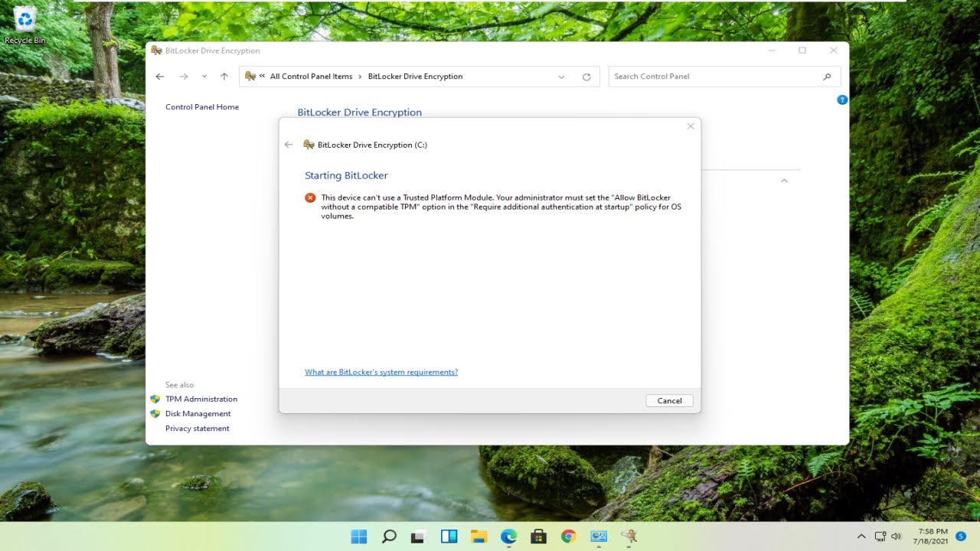Click the red error icon beside the TPM message
Image resolution: width=980 pixels, height=551 pixels.
[310, 197]
